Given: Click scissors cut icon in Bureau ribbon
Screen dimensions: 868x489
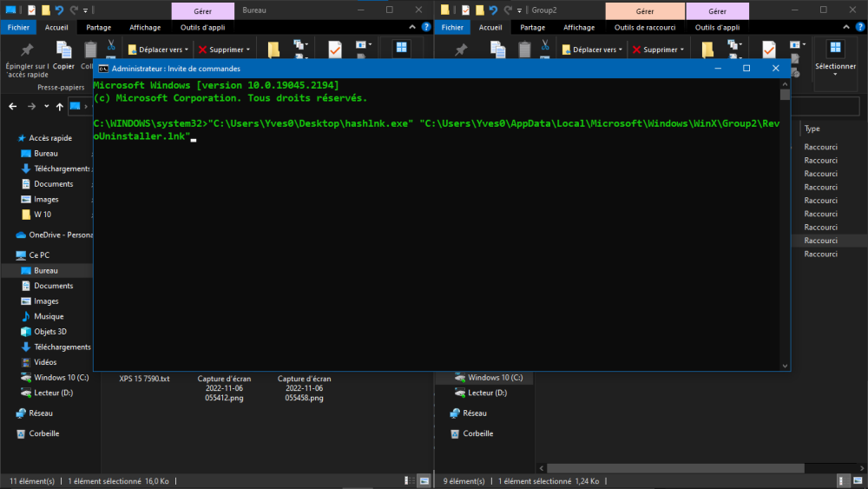Looking at the screenshot, I should click(x=111, y=44).
